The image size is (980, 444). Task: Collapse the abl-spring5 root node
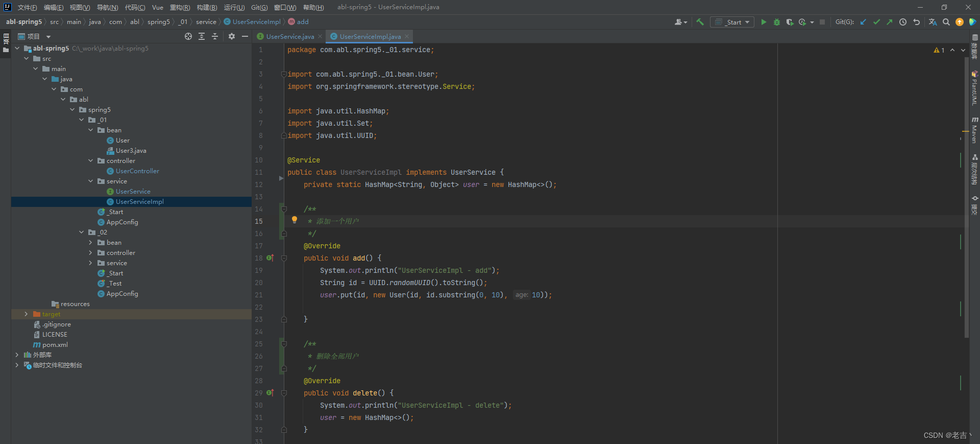[17, 48]
